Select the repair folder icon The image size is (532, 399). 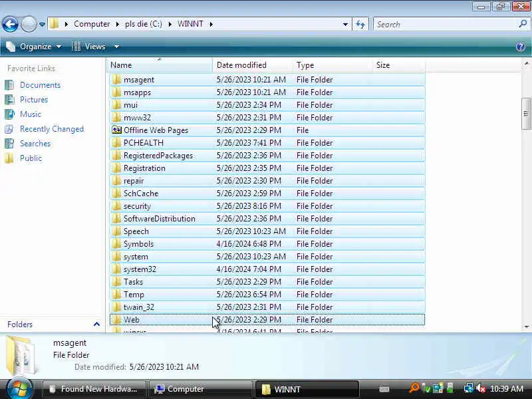(116, 181)
